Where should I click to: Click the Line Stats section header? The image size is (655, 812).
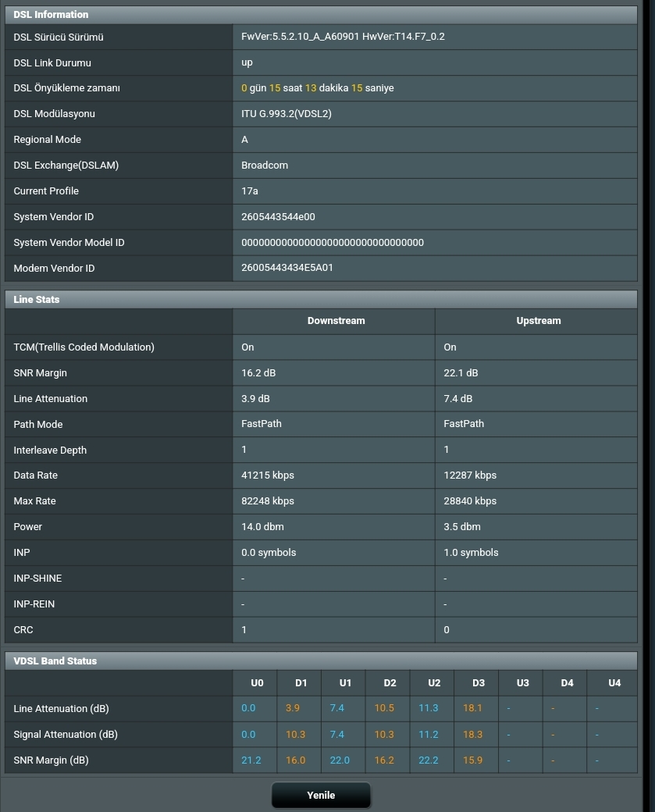pos(37,299)
